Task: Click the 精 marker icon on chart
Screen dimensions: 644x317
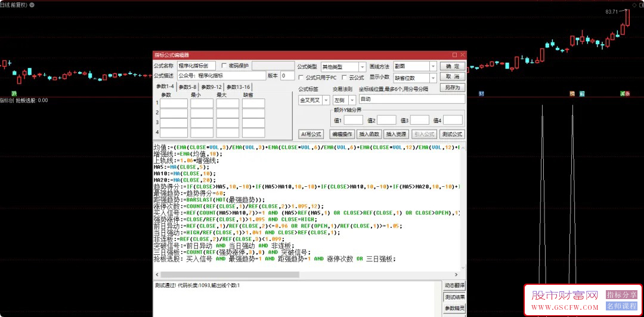Action: pos(572,94)
